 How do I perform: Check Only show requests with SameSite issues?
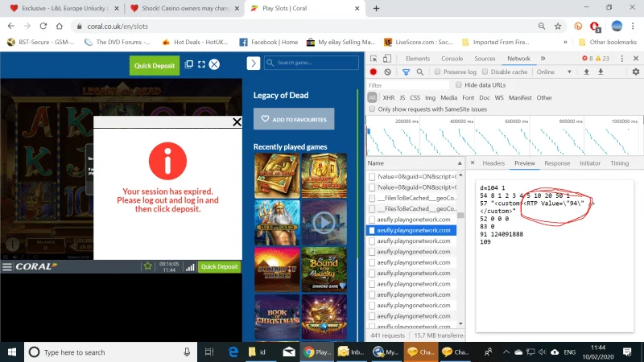click(x=372, y=109)
